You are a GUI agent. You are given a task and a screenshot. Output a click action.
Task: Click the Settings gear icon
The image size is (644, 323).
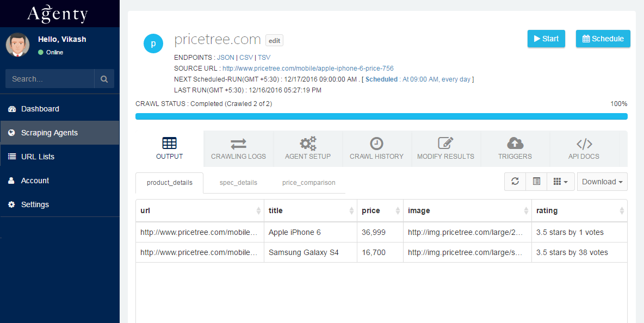[x=11, y=204]
